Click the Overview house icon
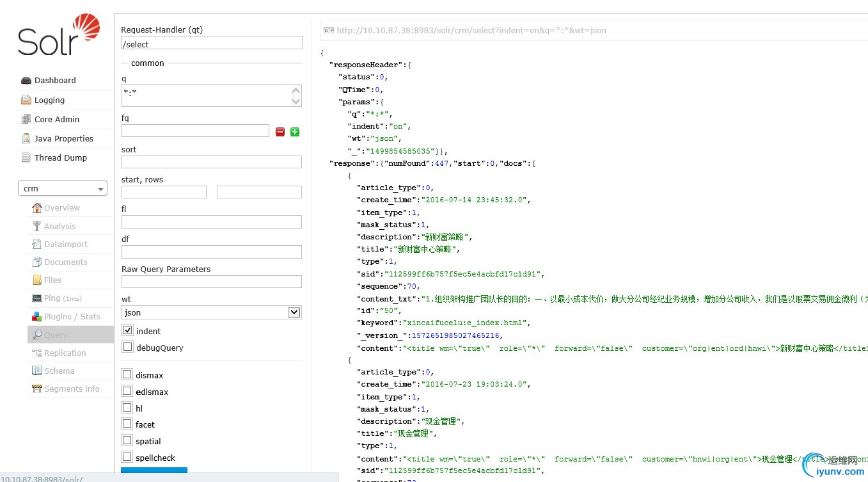The height and width of the screenshot is (482, 868). [37, 207]
